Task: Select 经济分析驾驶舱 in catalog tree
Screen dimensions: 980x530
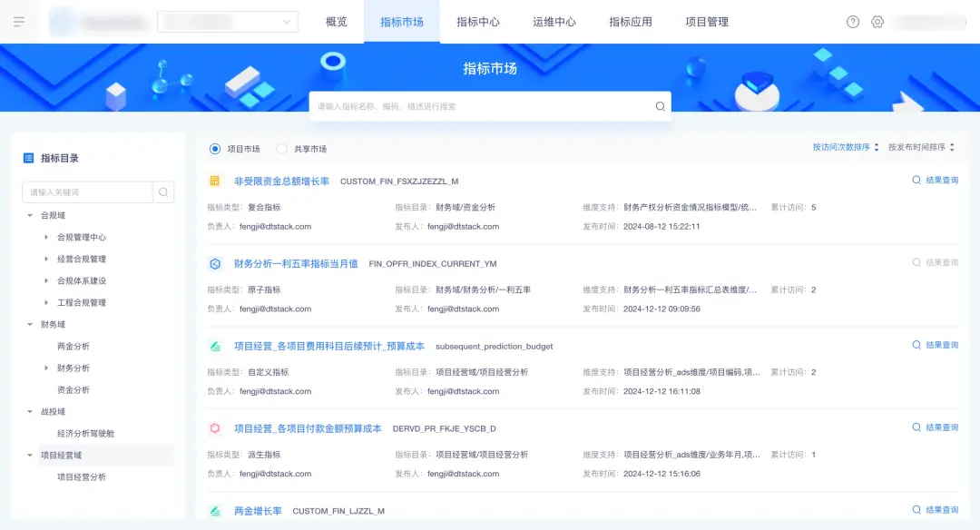Action: click(85, 434)
